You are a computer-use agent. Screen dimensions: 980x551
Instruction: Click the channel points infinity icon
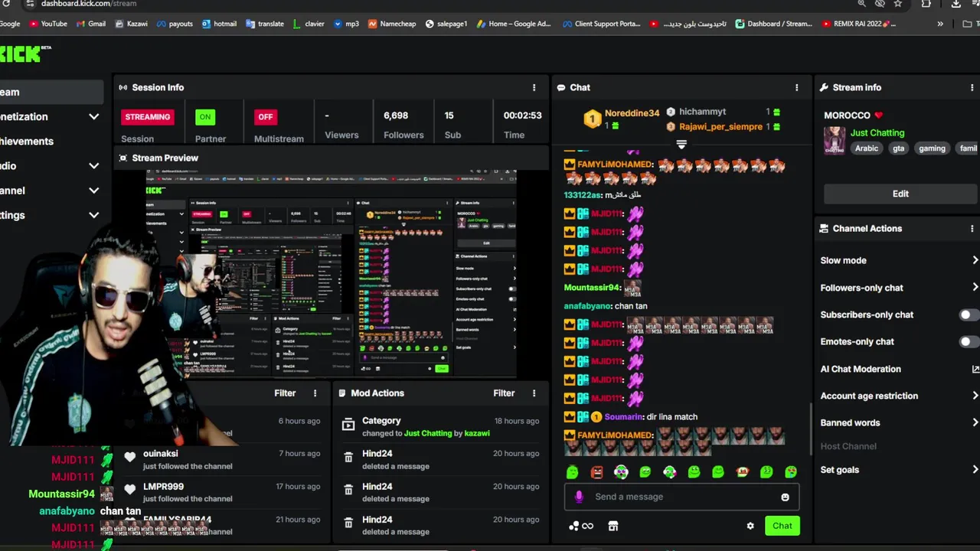(587, 526)
